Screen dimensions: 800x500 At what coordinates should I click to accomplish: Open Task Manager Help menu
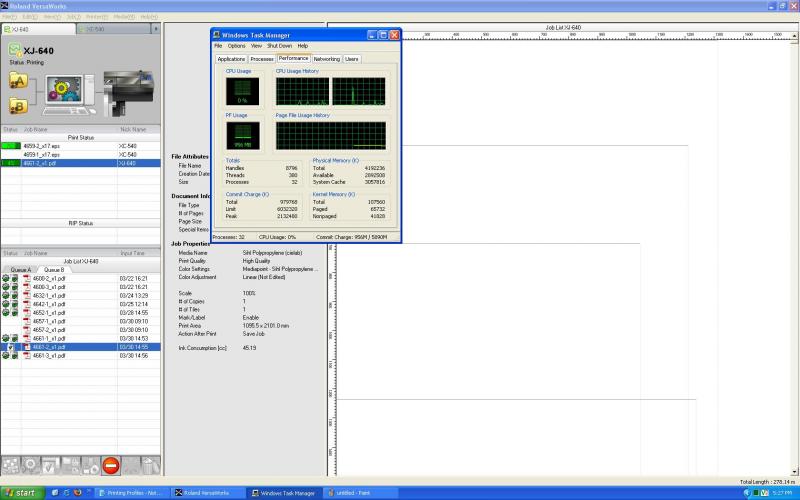303,46
